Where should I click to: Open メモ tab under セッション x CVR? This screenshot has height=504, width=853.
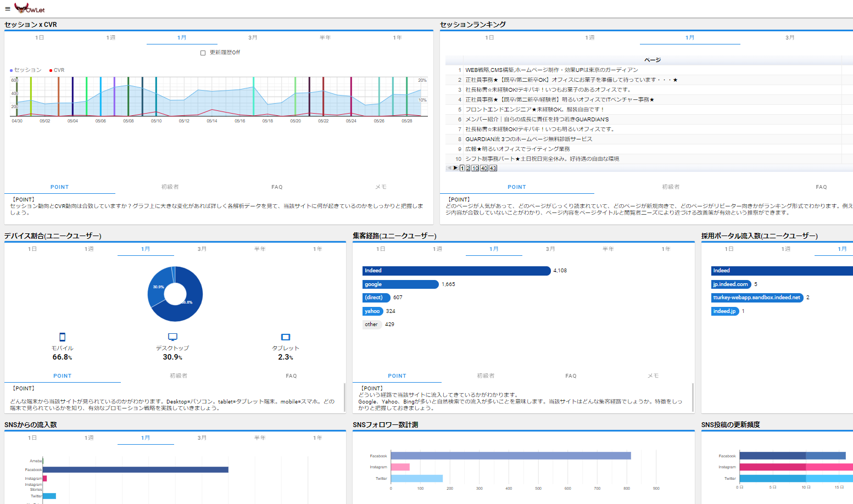point(381,187)
